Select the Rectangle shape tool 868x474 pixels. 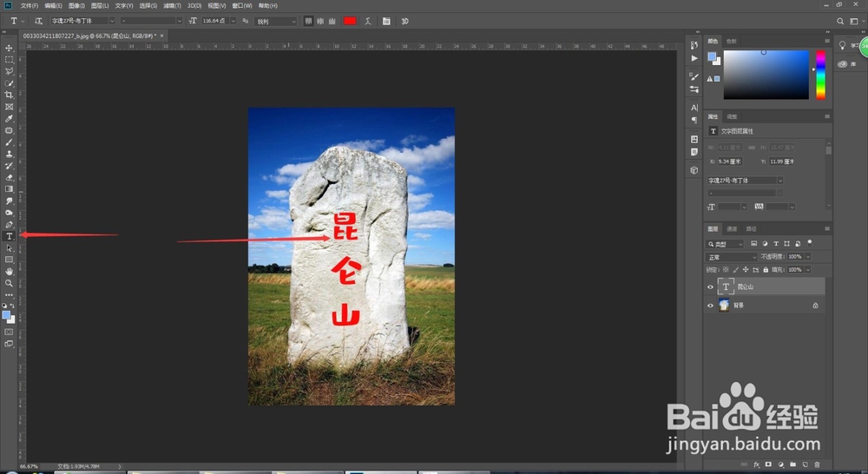coord(9,260)
